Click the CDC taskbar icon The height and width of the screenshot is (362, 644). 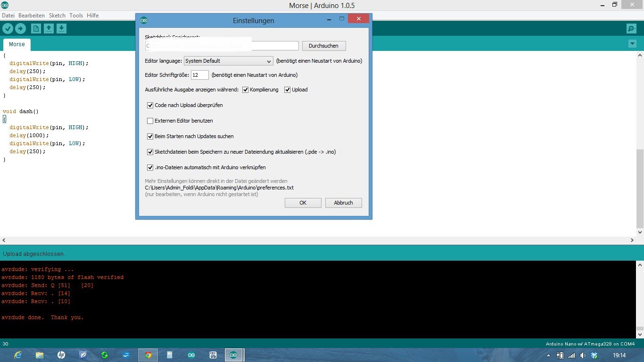213,355
